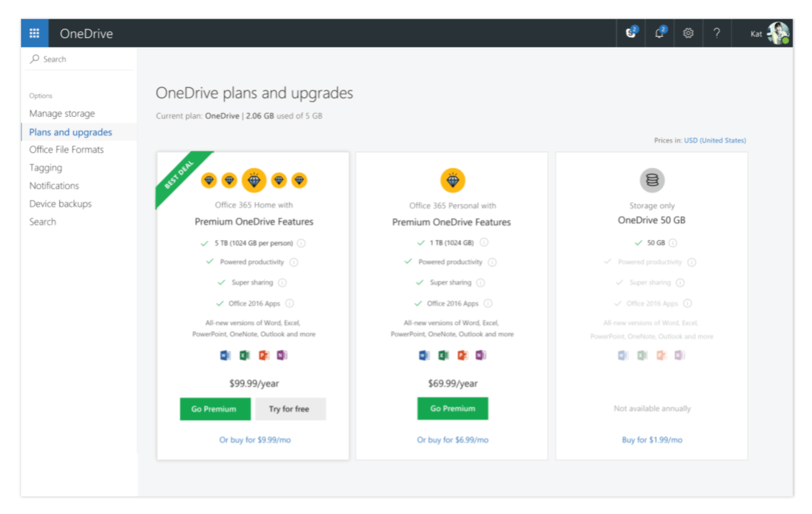Click the Storage only database icon
The height and width of the screenshot is (514, 812).
pos(652,180)
